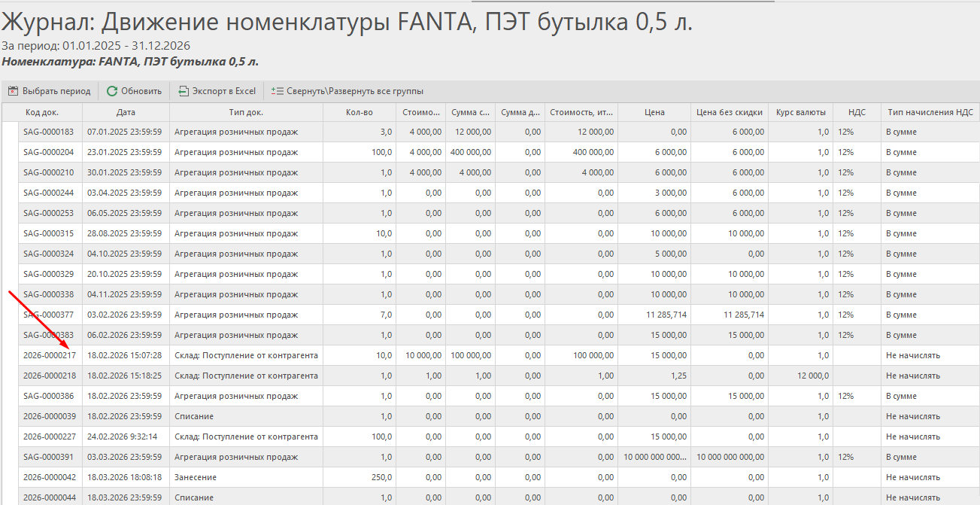
Task: Click the Курс валюты column header
Action: pos(800,112)
